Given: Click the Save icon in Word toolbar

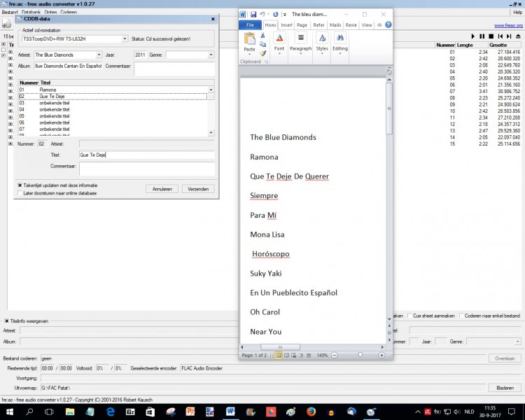Looking at the screenshot, I should click(252, 14).
